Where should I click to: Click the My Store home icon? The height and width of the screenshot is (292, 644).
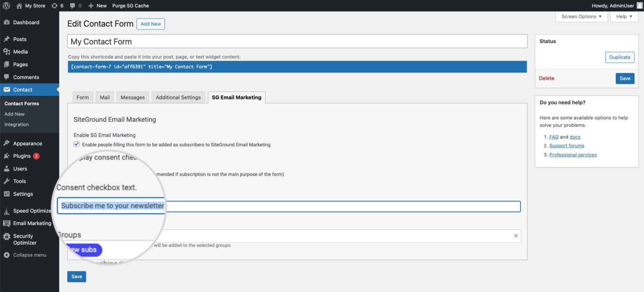19,6
